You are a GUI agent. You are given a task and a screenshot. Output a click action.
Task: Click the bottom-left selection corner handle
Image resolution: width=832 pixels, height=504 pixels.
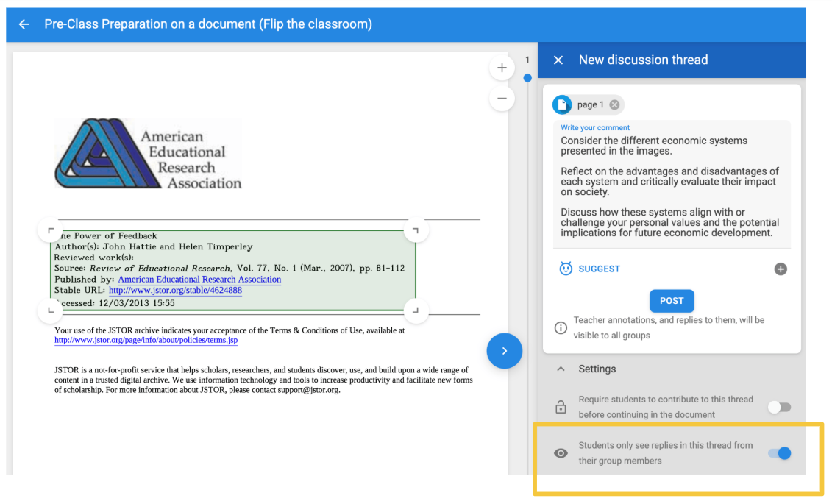(51, 310)
